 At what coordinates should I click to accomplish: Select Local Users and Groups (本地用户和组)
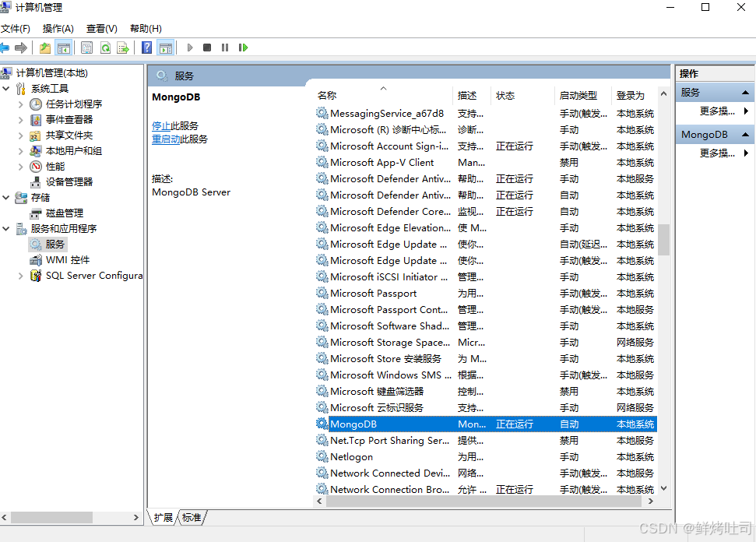click(74, 151)
